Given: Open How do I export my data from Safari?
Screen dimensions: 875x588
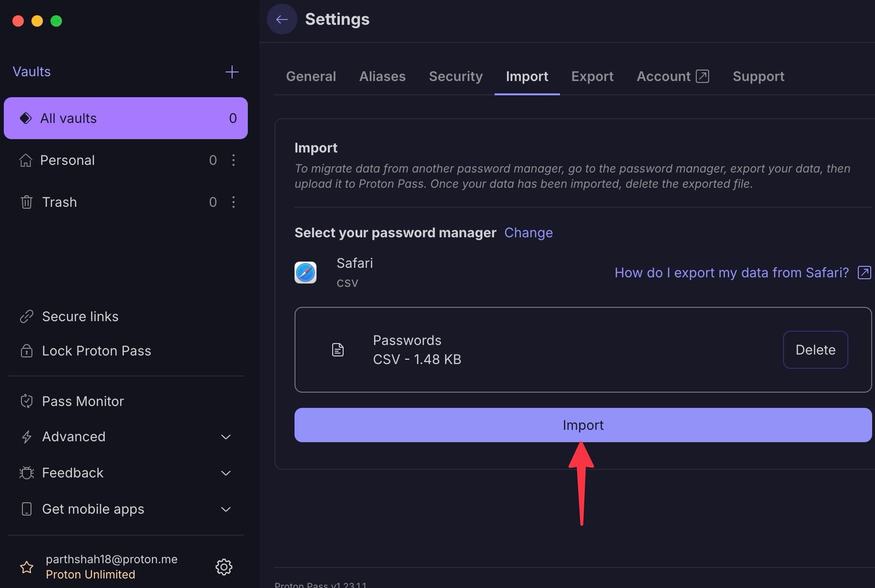Looking at the screenshot, I should [732, 273].
